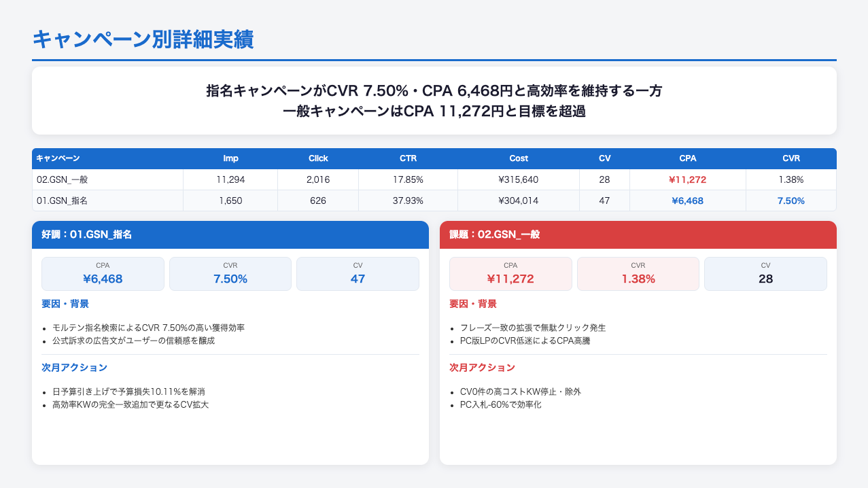Click the 課題：02.GSN_一般 card header
This screenshot has height=488, width=868.
[638, 234]
